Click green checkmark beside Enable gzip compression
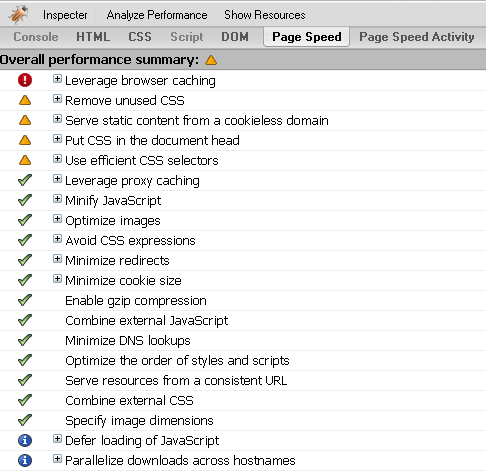Viewport: 486px width, 473px height. (25, 300)
